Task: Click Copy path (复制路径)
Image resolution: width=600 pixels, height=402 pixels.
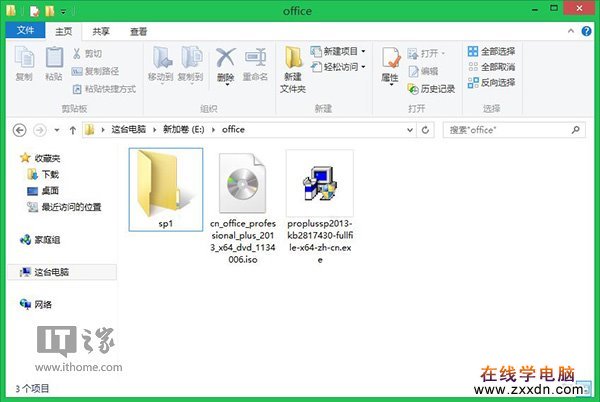Action: tap(95, 71)
